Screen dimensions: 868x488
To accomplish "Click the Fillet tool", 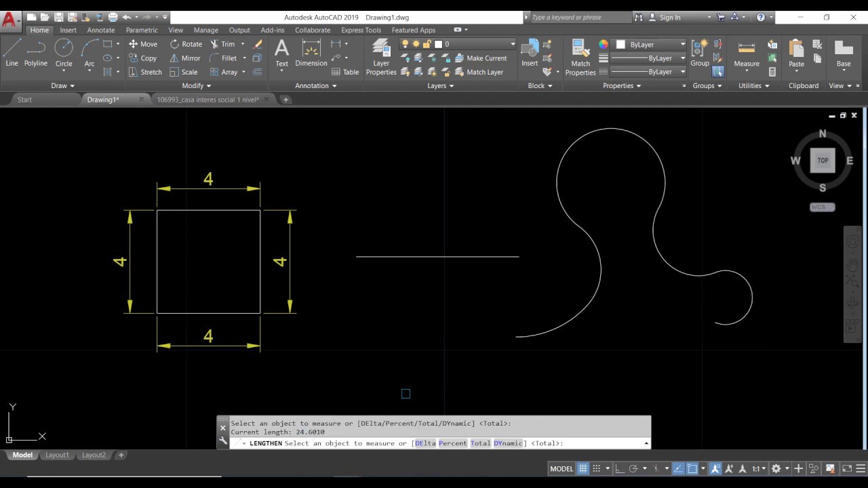I will [223, 58].
